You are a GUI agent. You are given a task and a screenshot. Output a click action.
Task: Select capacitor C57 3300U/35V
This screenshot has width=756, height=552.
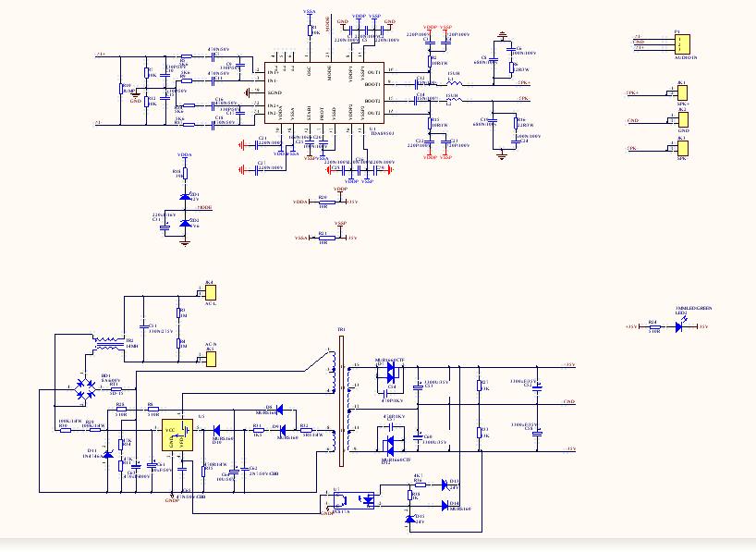418,386
